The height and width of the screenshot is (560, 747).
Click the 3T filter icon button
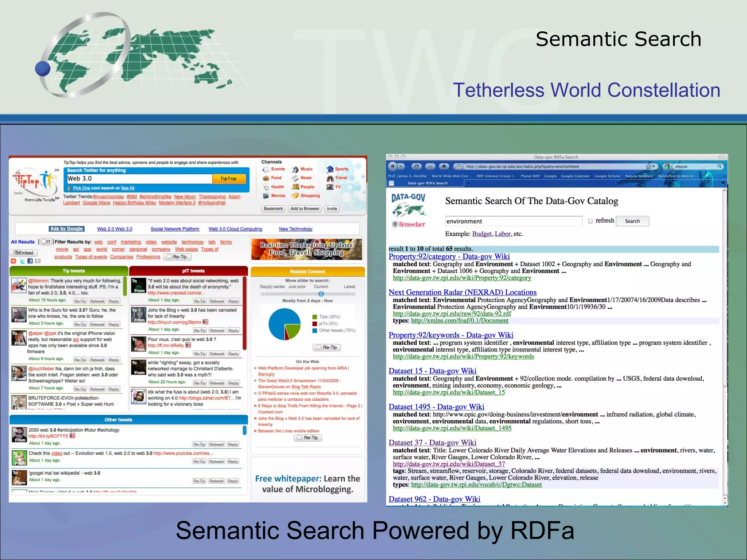[x=46, y=242]
